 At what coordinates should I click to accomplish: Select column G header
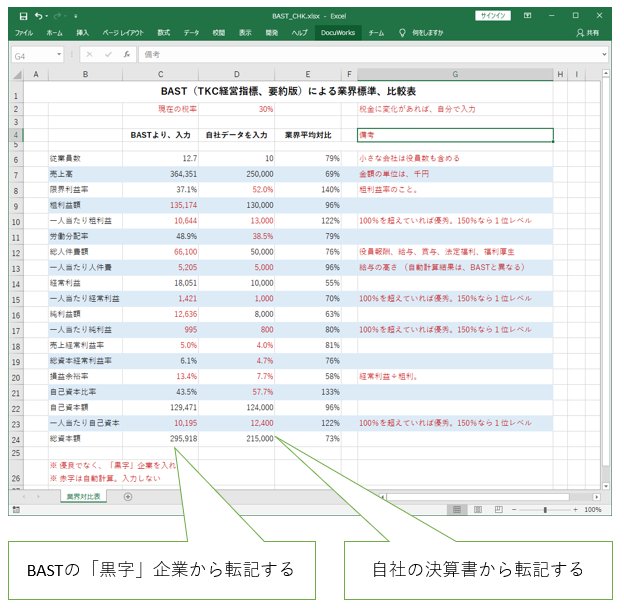pos(455,74)
